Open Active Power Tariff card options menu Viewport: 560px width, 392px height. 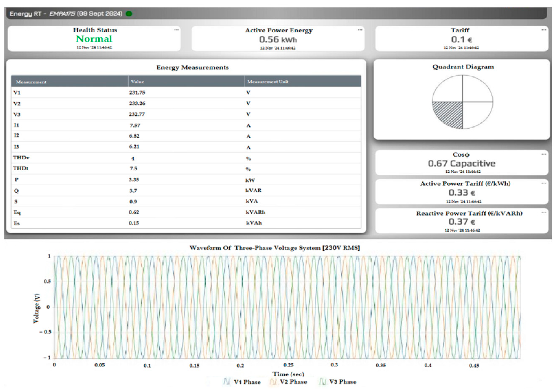(x=544, y=183)
